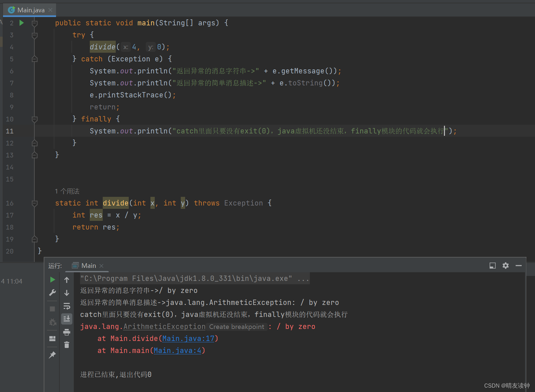
Task: Navigate down the stack trace
Action: pos(67,293)
